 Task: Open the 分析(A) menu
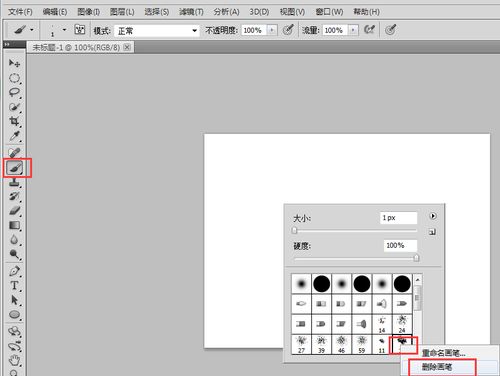227,12
